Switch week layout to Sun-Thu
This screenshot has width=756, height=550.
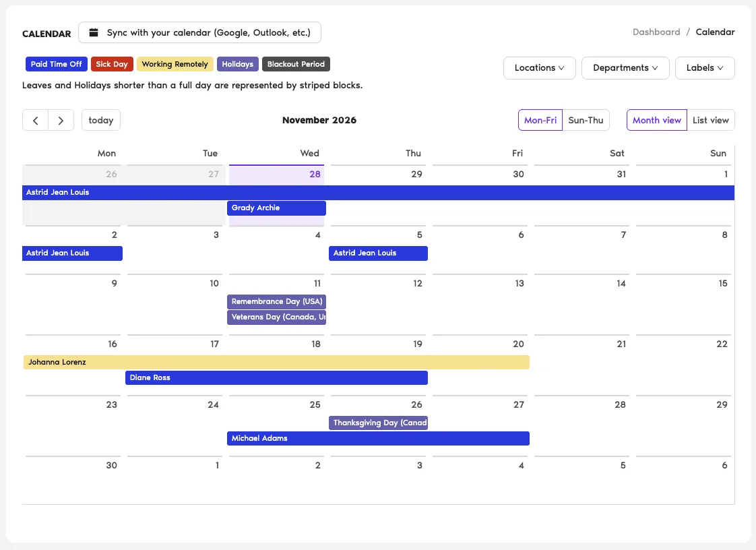(x=586, y=120)
